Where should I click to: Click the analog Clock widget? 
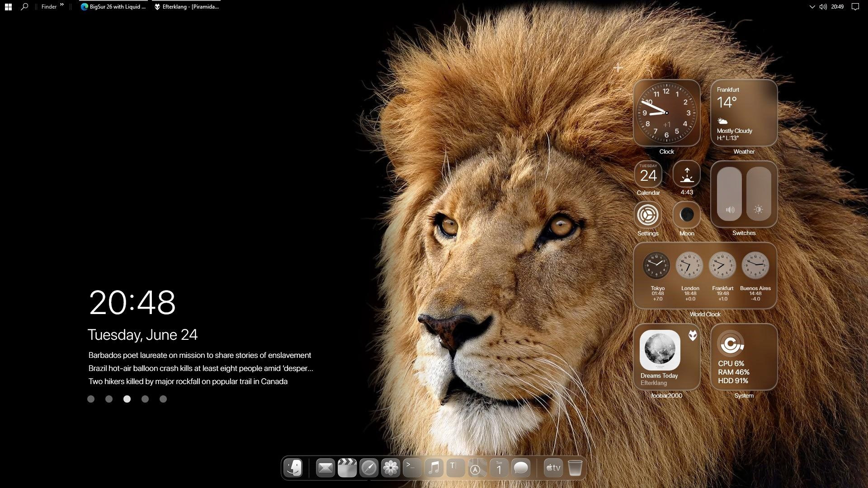(x=666, y=113)
